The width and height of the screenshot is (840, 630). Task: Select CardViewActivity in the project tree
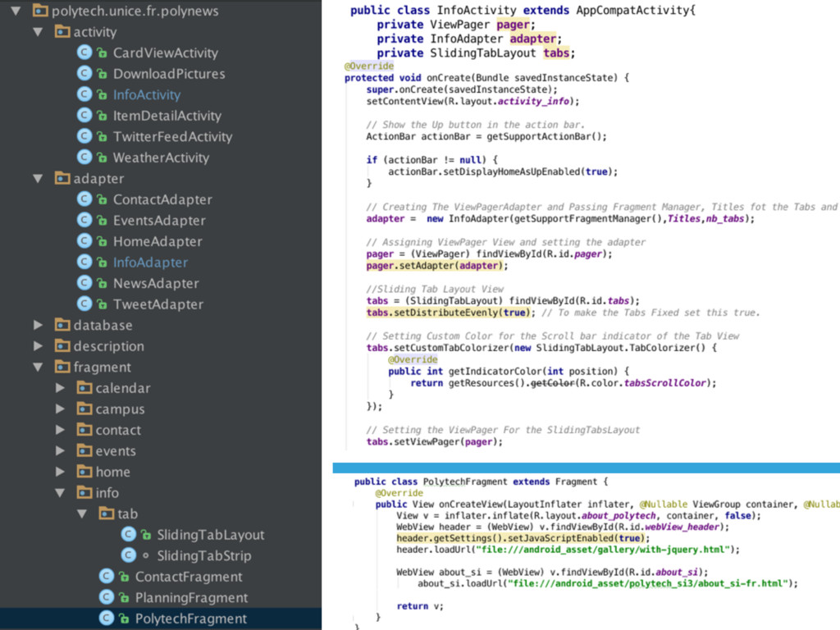coord(166,52)
